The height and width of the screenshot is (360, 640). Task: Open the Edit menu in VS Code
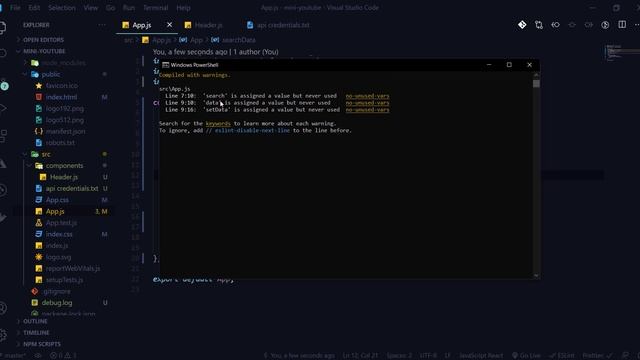(x=34, y=8)
